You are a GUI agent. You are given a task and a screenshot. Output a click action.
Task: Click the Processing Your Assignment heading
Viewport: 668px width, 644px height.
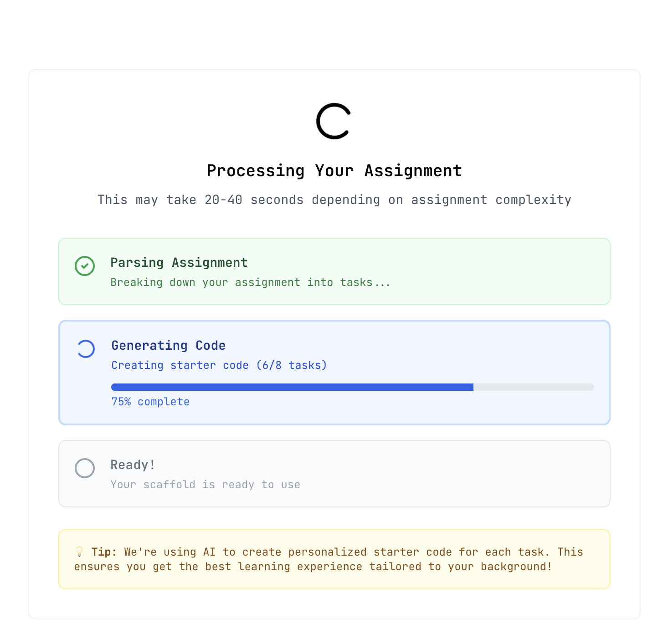[334, 171]
